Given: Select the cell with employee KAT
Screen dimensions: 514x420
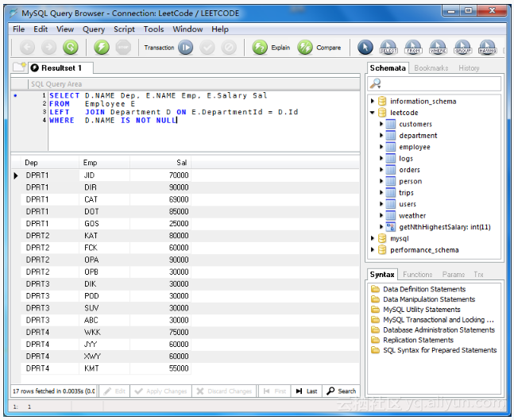Looking at the screenshot, I should point(104,235).
